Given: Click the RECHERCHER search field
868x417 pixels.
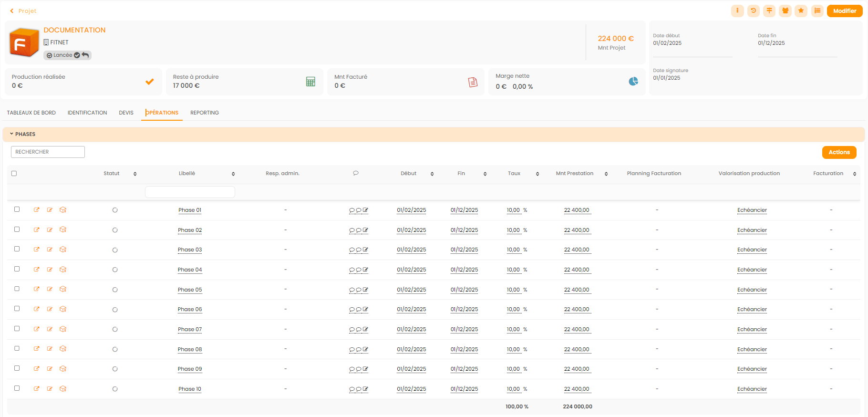Looking at the screenshot, I should point(48,152).
